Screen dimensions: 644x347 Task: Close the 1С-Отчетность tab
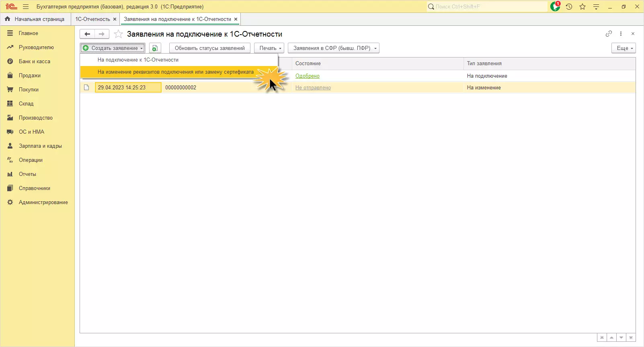click(115, 19)
